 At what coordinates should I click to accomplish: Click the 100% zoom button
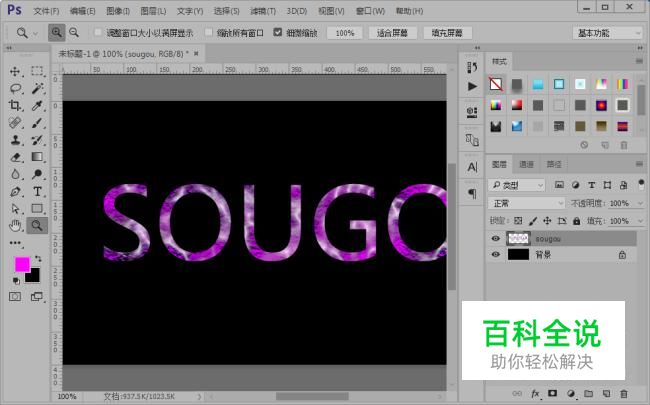pyautogui.click(x=344, y=33)
